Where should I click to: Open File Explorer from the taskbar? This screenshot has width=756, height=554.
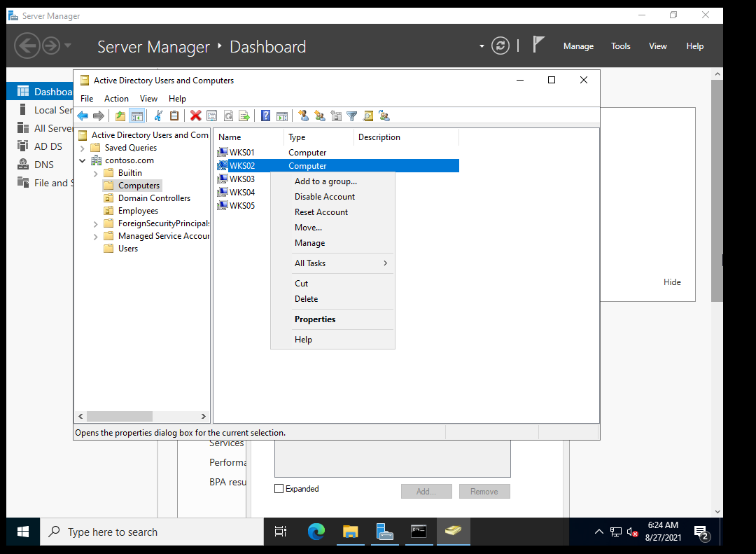pyautogui.click(x=351, y=532)
